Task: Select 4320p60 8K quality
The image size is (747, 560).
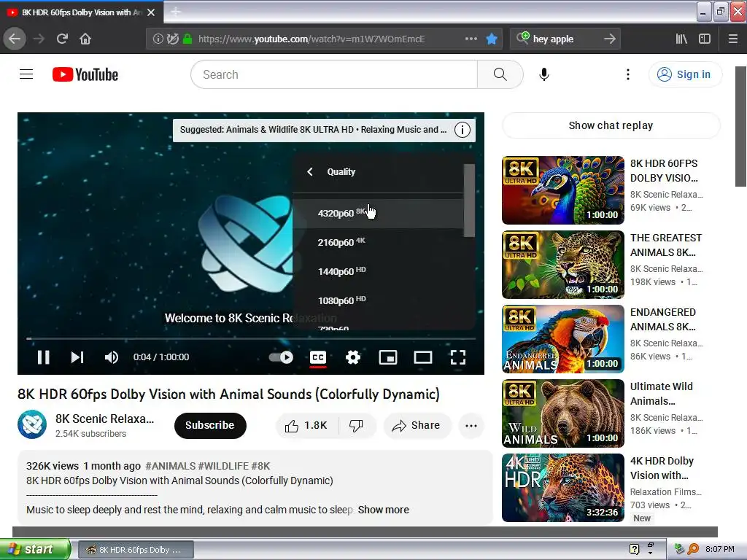Action: click(378, 213)
